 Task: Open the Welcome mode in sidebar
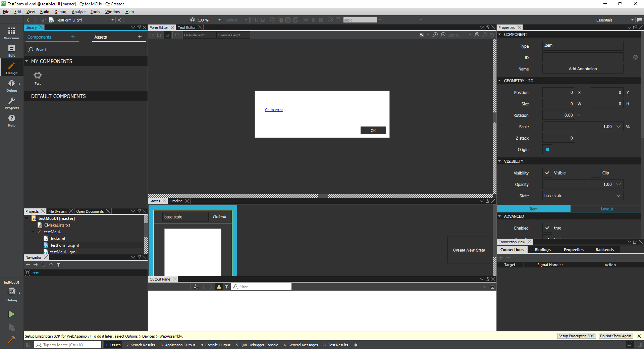coord(11,33)
